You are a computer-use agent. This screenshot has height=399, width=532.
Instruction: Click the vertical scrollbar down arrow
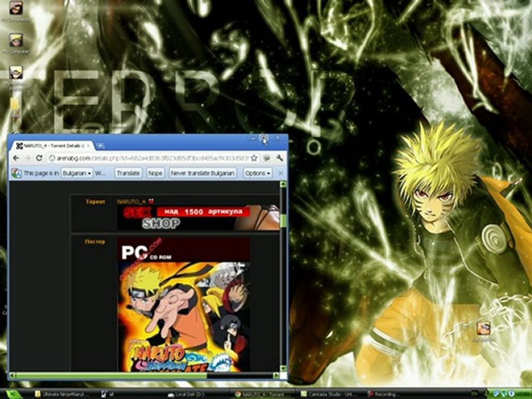283,369
